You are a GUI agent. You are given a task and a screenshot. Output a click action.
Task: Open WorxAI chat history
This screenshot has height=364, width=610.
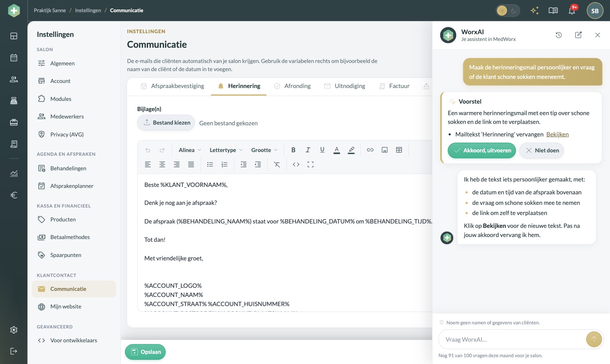click(x=559, y=35)
